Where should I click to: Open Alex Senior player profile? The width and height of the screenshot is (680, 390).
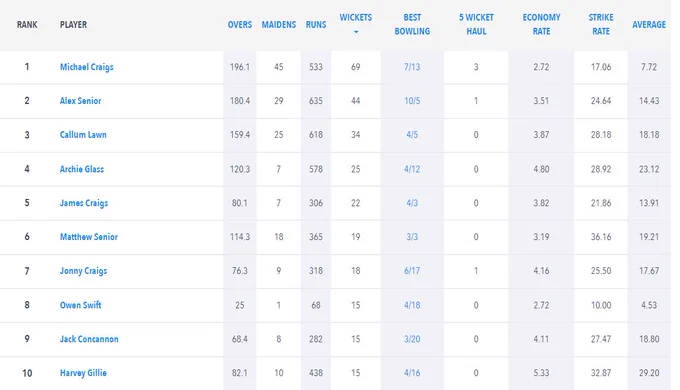click(80, 101)
